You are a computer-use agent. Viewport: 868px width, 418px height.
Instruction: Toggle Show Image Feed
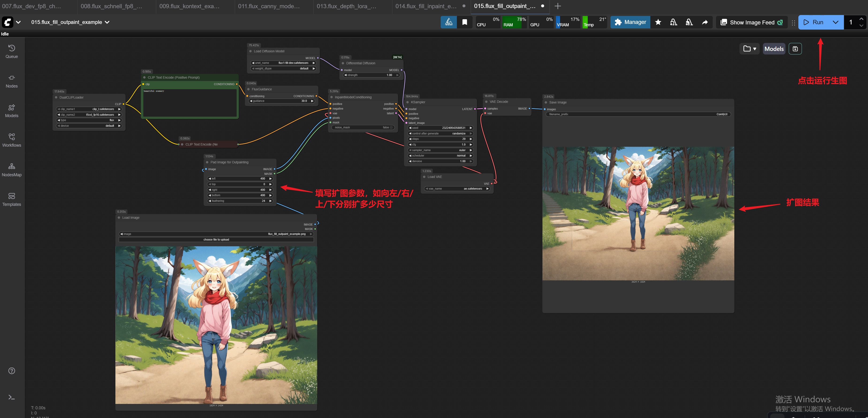tap(751, 22)
